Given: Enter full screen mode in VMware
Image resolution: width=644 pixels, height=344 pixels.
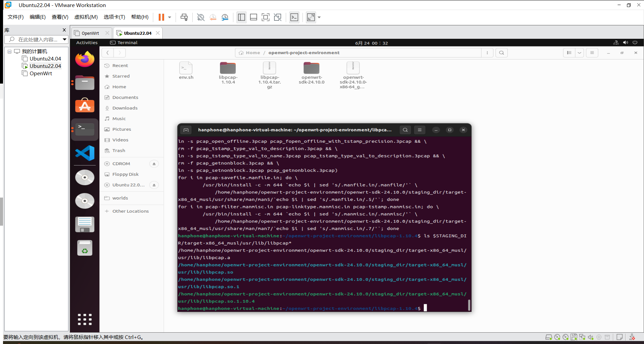Looking at the screenshot, I should (x=265, y=17).
